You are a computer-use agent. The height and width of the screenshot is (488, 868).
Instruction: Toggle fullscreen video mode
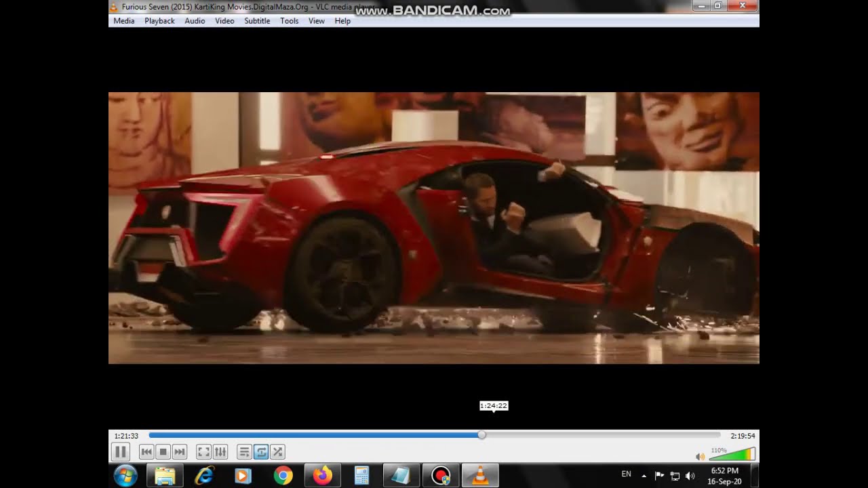pos(203,451)
